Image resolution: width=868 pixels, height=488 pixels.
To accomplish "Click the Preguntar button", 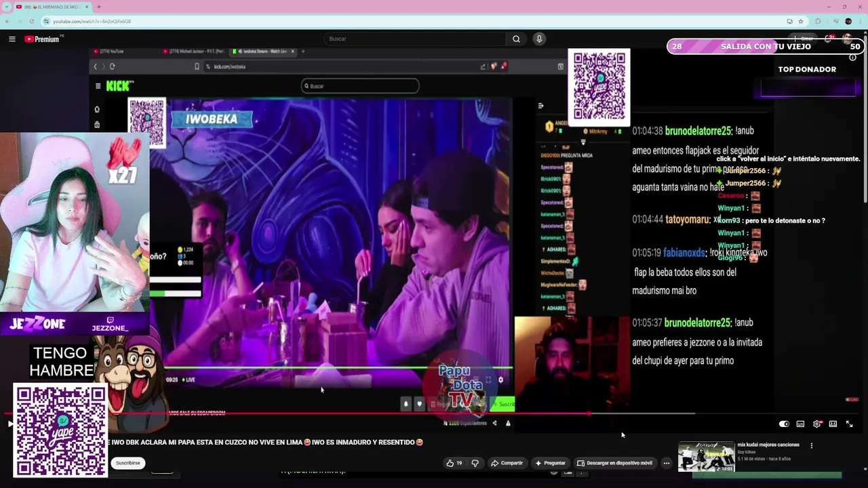I will pyautogui.click(x=550, y=463).
